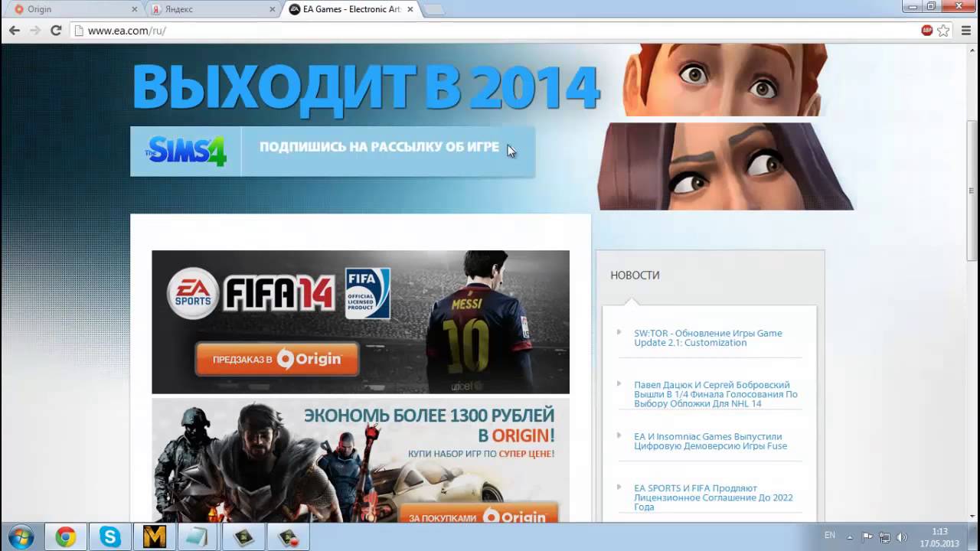Image resolution: width=980 pixels, height=551 pixels.
Task: Open Skype from the taskbar
Action: [x=110, y=537]
